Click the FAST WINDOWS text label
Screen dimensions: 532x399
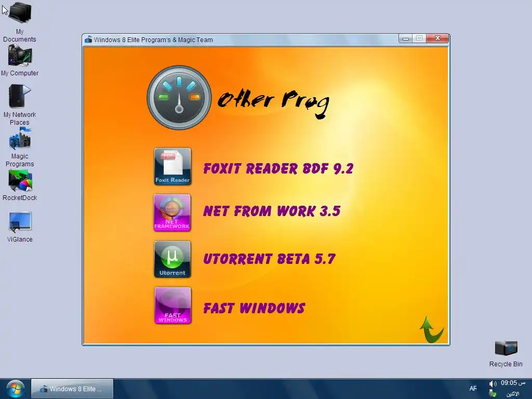point(254,308)
